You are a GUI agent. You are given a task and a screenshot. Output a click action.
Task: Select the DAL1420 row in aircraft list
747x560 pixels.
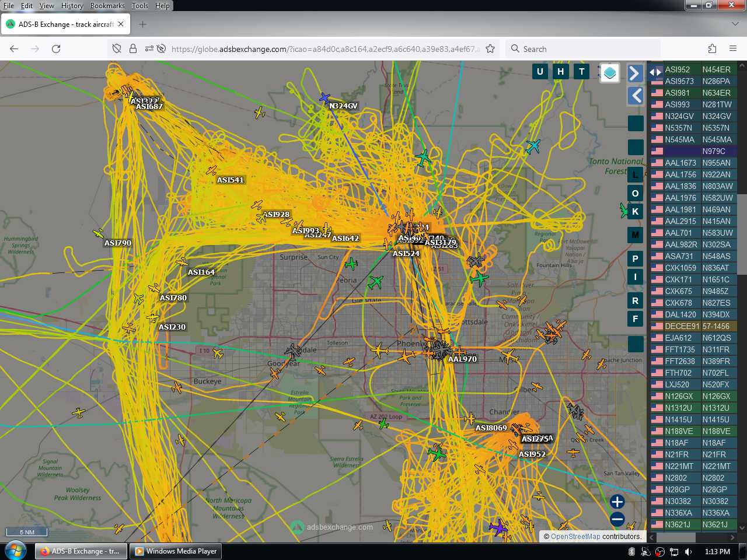click(693, 314)
